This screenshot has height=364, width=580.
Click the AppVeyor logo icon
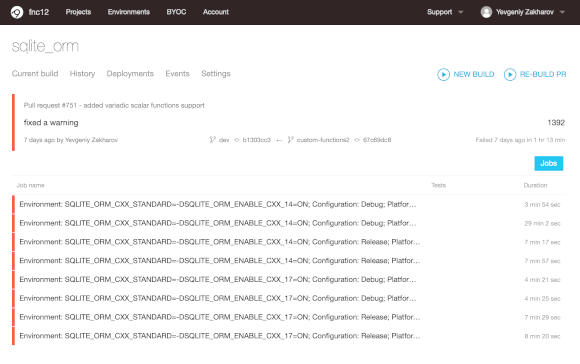pos(17,12)
